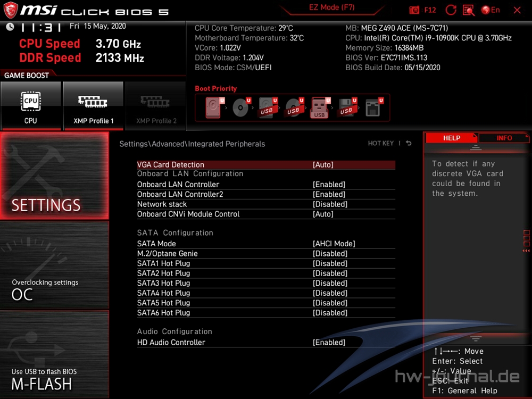Click the F1: General Help hint

464,391
